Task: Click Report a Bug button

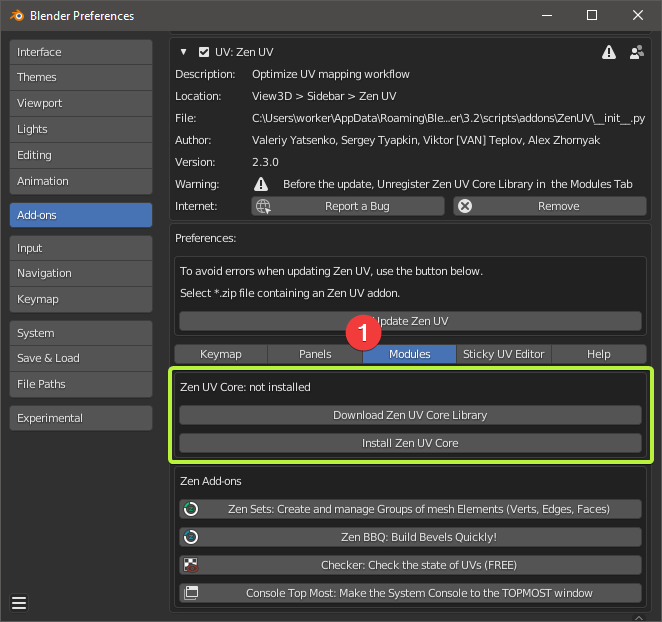Action: pyautogui.click(x=348, y=206)
